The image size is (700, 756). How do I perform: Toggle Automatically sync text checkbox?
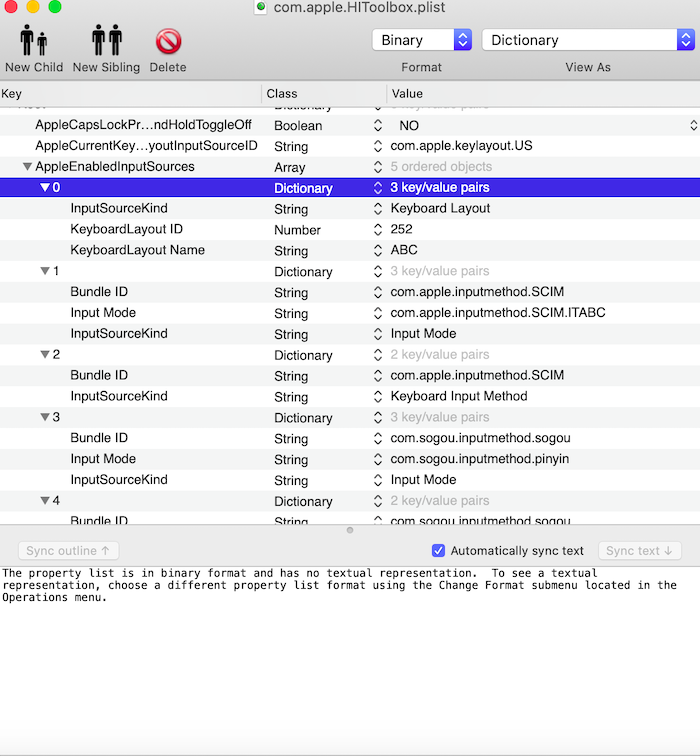438,551
